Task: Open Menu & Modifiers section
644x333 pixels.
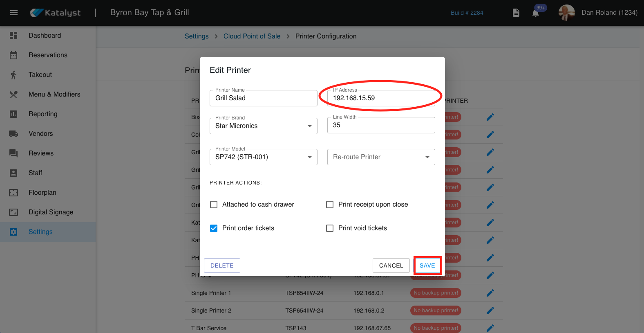Action: tap(54, 94)
